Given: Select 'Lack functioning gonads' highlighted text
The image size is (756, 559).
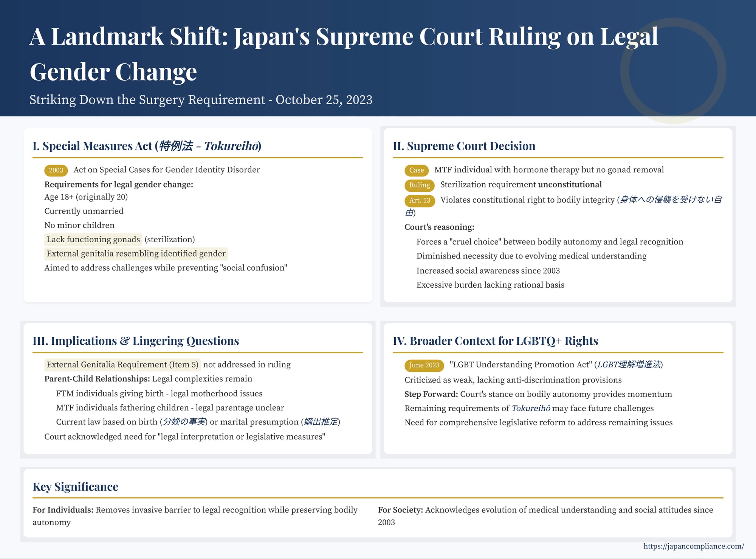Looking at the screenshot, I should 93,239.
